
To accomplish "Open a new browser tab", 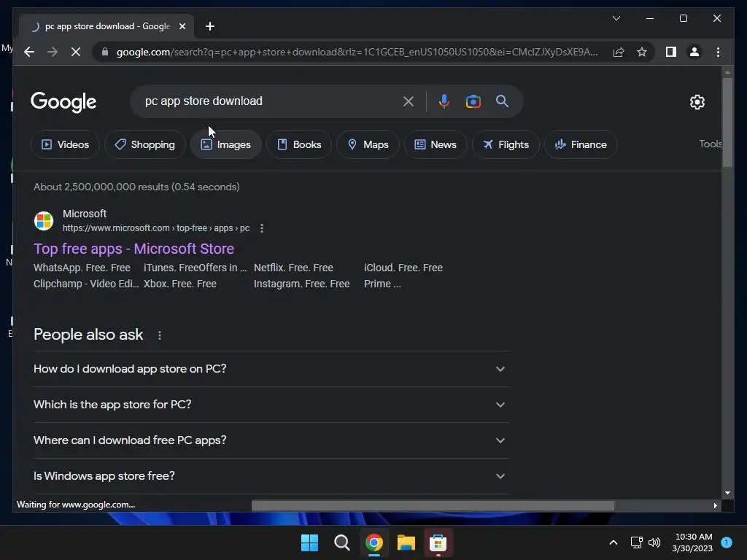I will (x=209, y=26).
